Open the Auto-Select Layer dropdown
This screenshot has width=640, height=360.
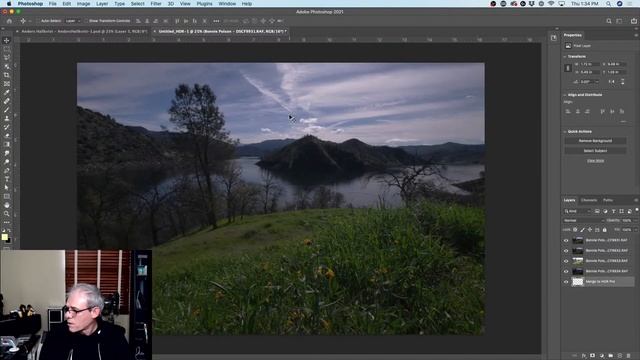click(73, 21)
